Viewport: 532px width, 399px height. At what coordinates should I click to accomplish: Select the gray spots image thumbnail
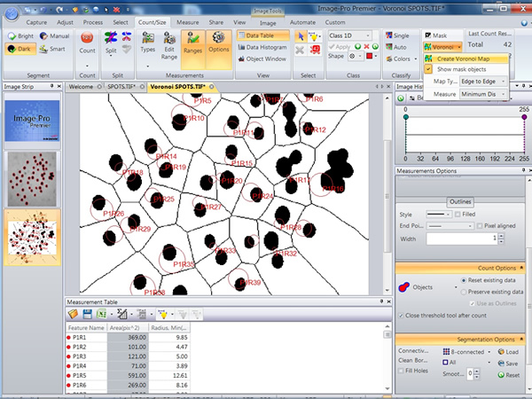click(32, 179)
